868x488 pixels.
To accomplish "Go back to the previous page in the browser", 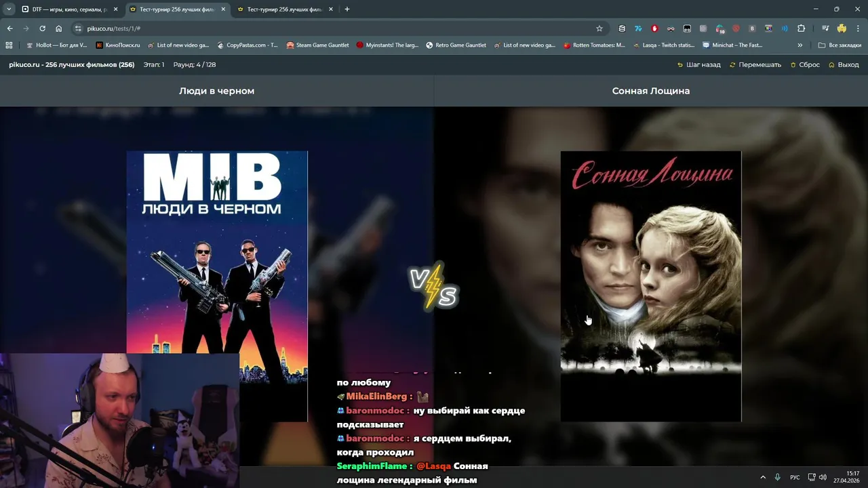I will (9, 28).
